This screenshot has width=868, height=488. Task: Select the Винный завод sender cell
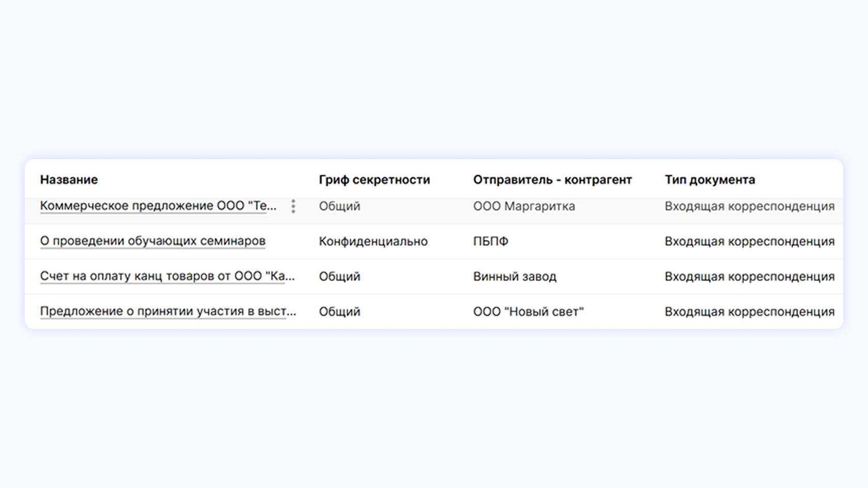(515, 276)
